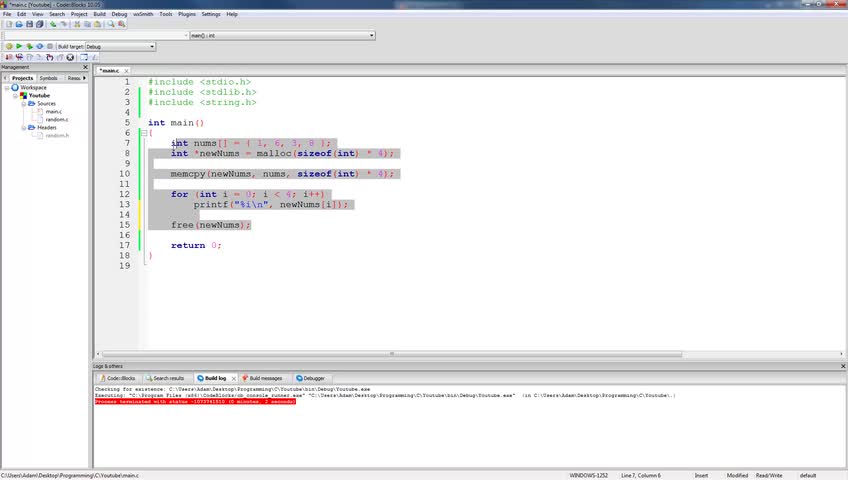
Task: Click the Save file toolbar icon
Action: click(x=30, y=24)
